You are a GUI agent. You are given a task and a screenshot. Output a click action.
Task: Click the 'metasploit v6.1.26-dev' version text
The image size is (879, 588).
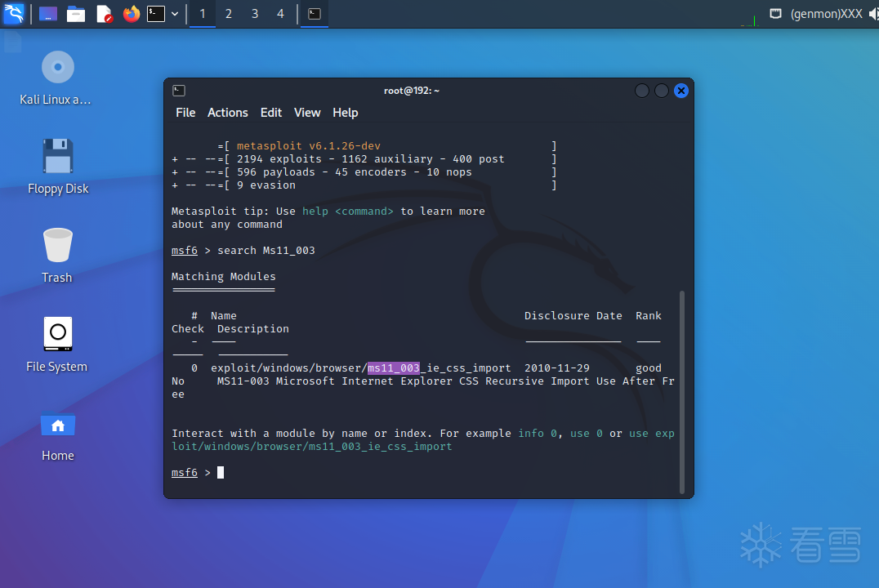[x=308, y=145]
